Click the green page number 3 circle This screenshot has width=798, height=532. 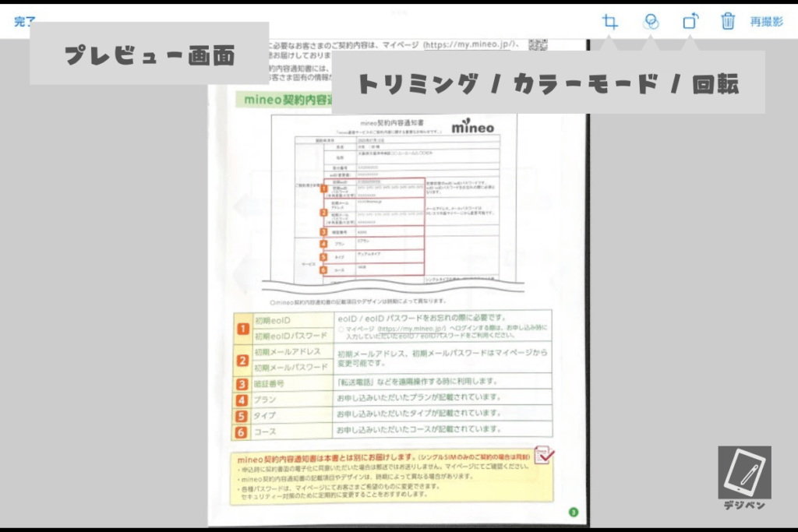(574, 512)
